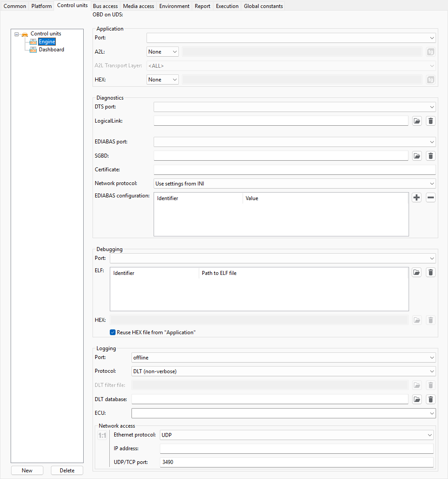Click the UDP/TCP port field showing 3490
Viewport: 448px width, 479px height.
click(297, 462)
